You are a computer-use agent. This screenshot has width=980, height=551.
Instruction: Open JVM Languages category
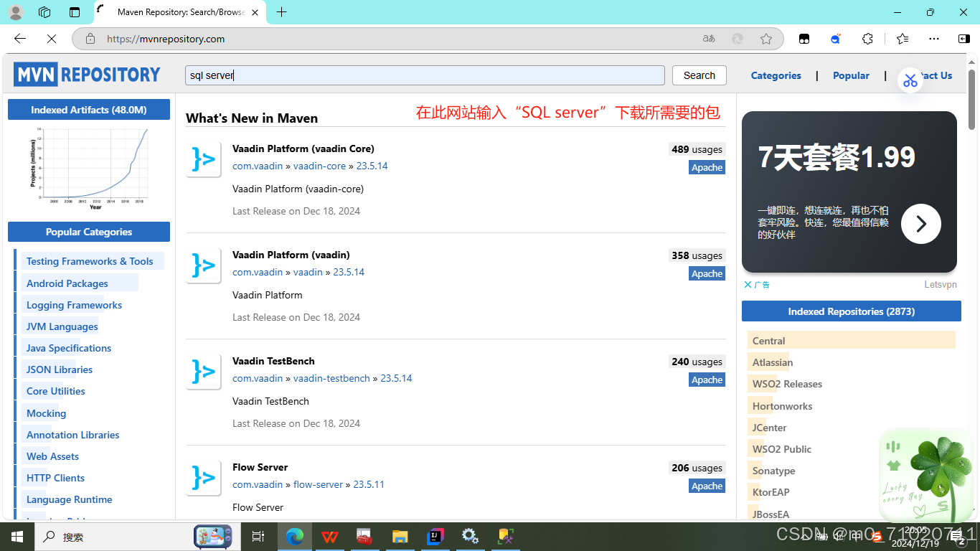point(62,326)
